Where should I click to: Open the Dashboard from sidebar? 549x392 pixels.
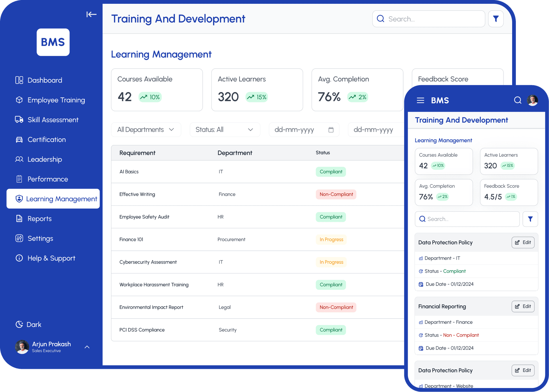[45, 80]
